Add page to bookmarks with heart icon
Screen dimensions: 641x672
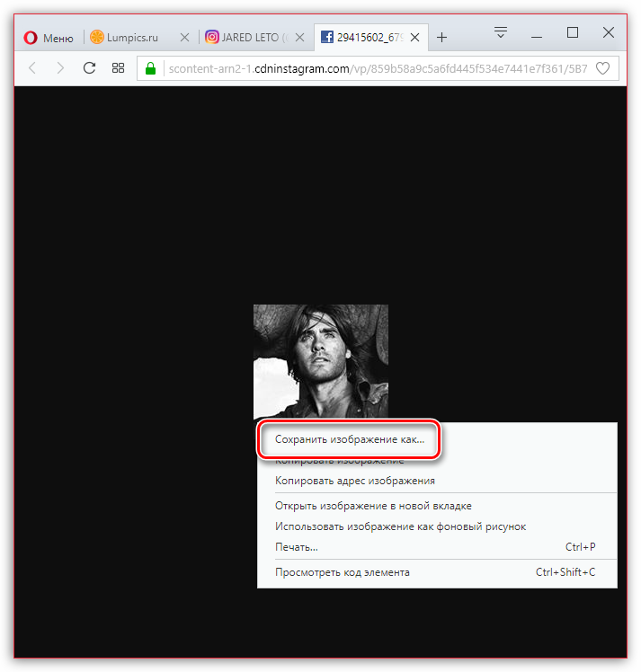[603, 68]
